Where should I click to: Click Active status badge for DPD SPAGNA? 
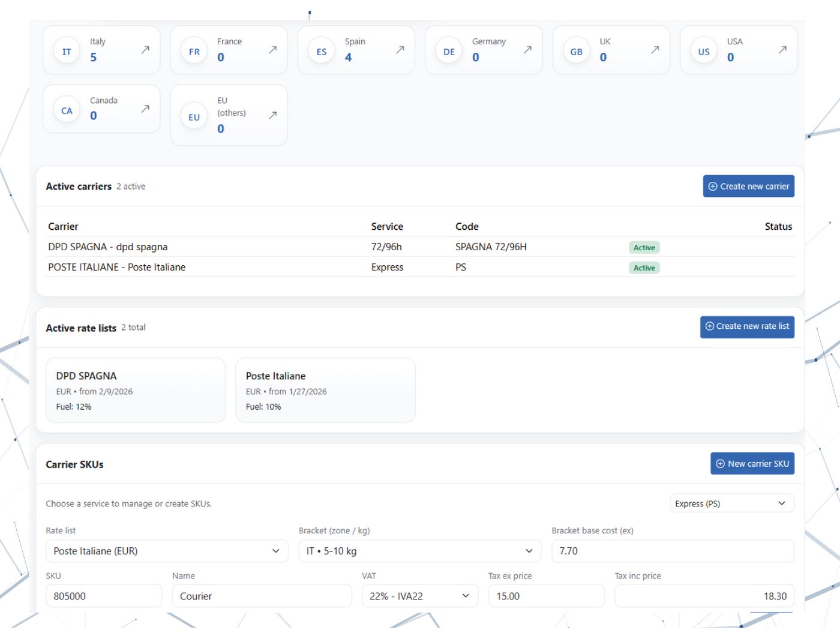tap(644, 247)
